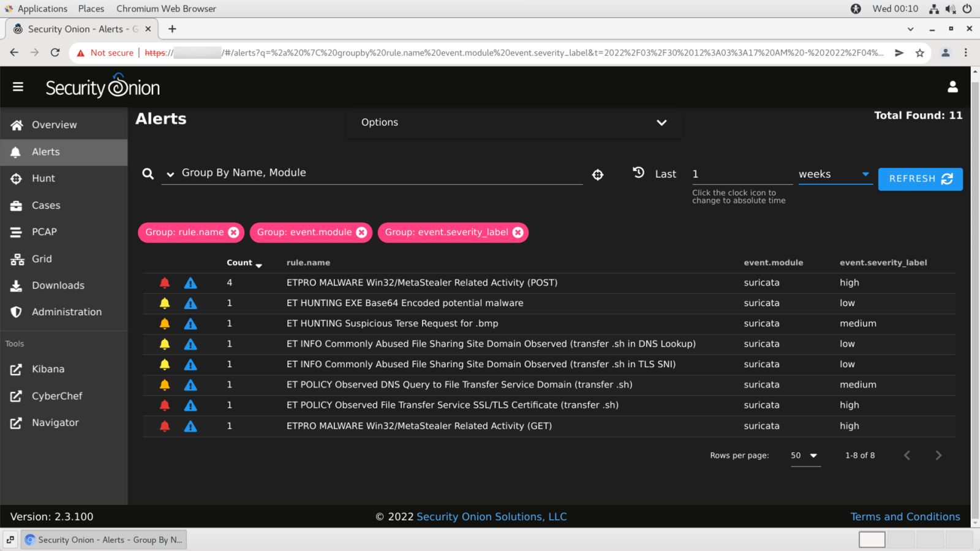The image size is (980, 551).
Task: Launch the CyberChef tool link
Action: pos(64,396)
